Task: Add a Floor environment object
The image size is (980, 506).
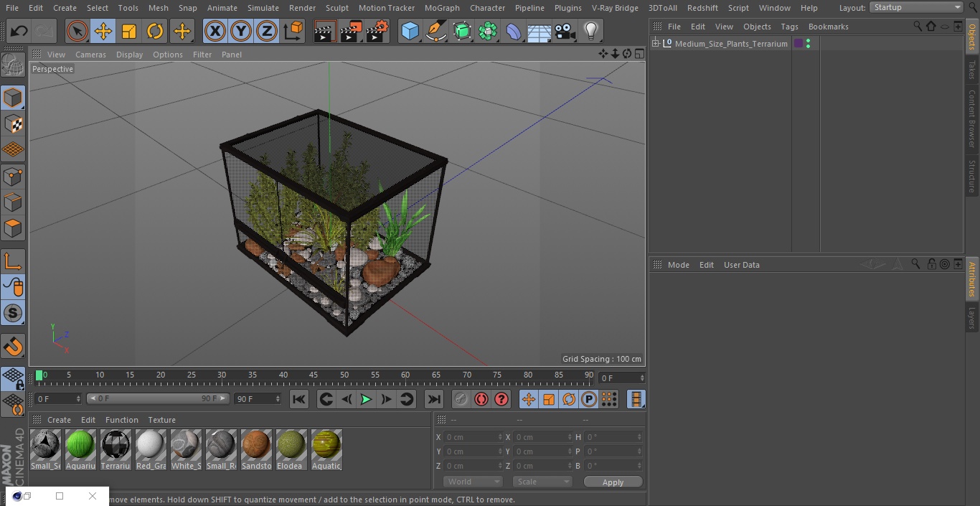Action: pos(540,31)
